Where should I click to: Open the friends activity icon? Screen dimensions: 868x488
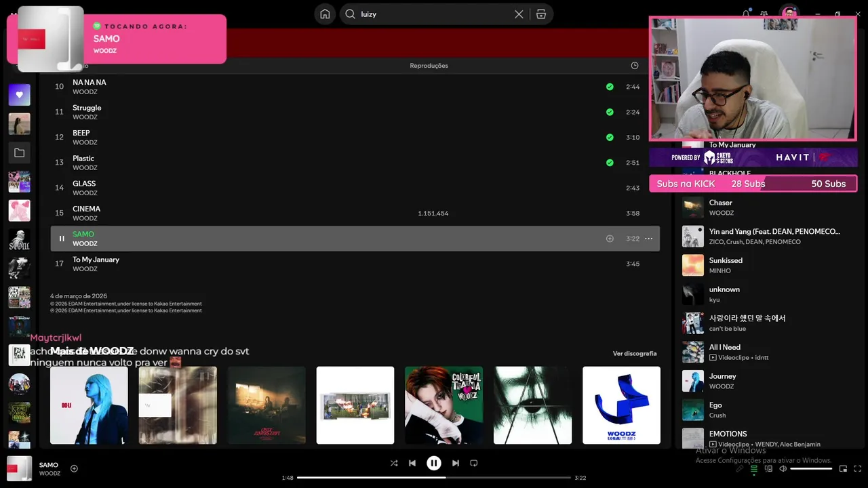pos(764,14)
